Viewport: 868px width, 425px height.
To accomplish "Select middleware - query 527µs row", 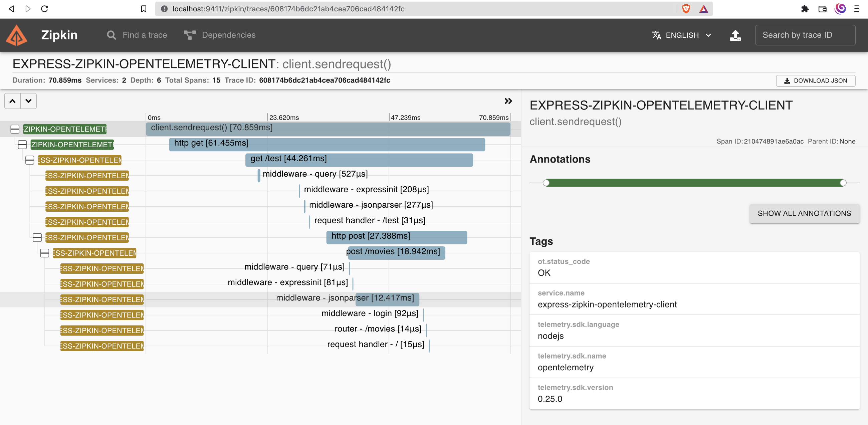I will 260,176.
